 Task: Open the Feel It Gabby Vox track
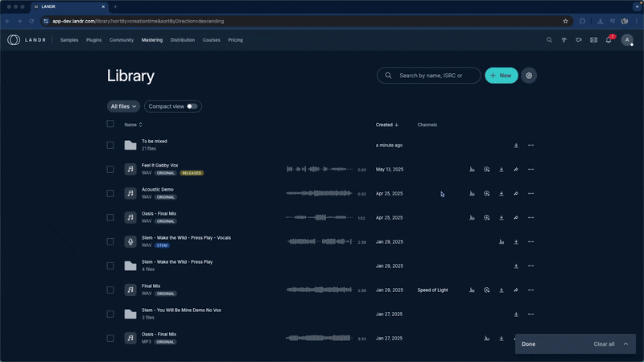coord(159,166)
